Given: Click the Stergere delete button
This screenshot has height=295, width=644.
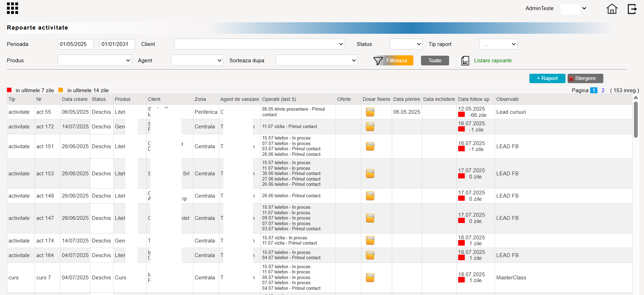Looking at the screenshot, I should (x=585, y=78).
